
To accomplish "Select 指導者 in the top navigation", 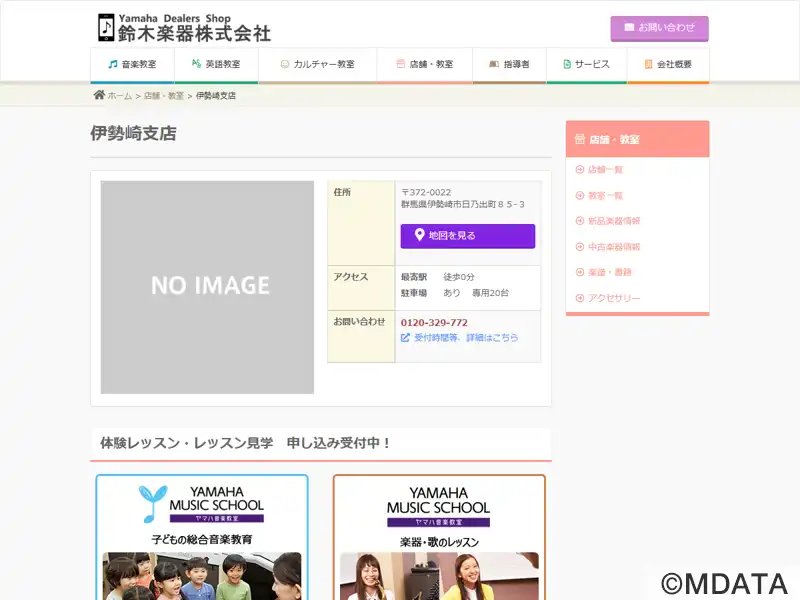I will (509, 64).
